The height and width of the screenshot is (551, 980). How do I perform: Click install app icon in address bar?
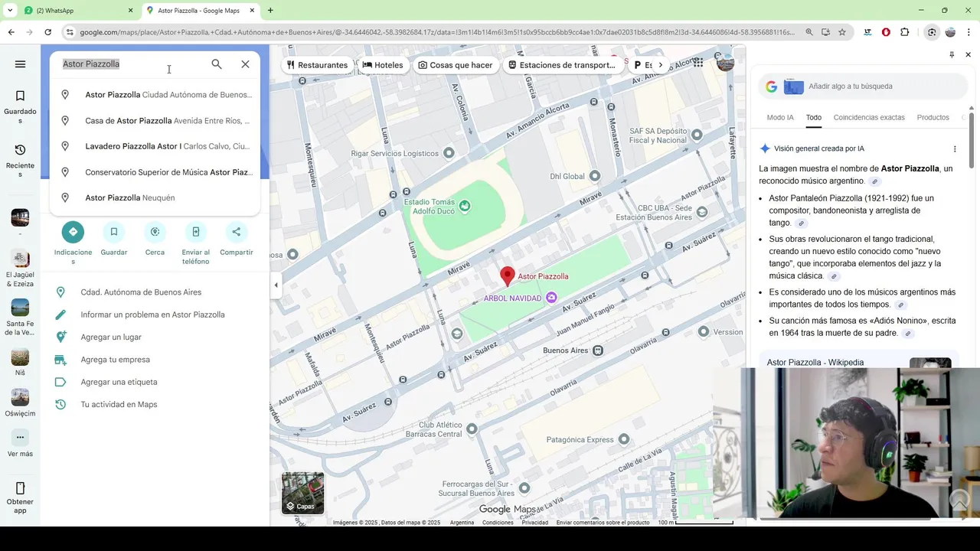pyautogui.click(x=825, y=32)
